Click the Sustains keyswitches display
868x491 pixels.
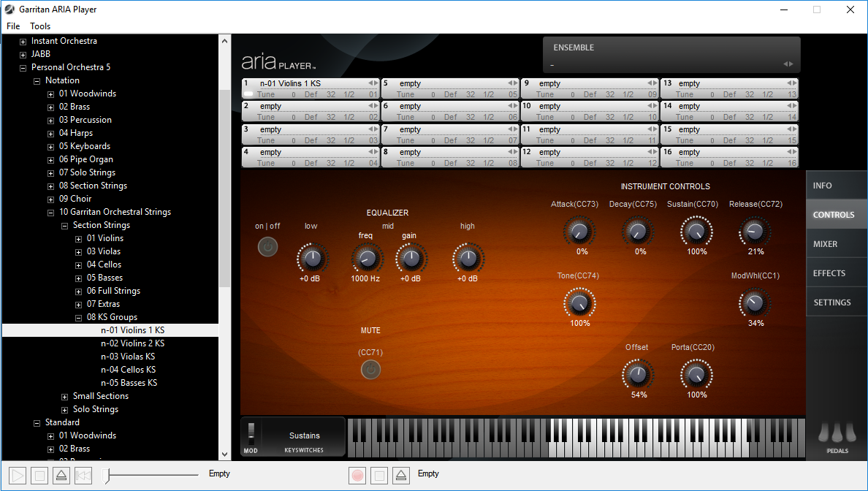304,436
